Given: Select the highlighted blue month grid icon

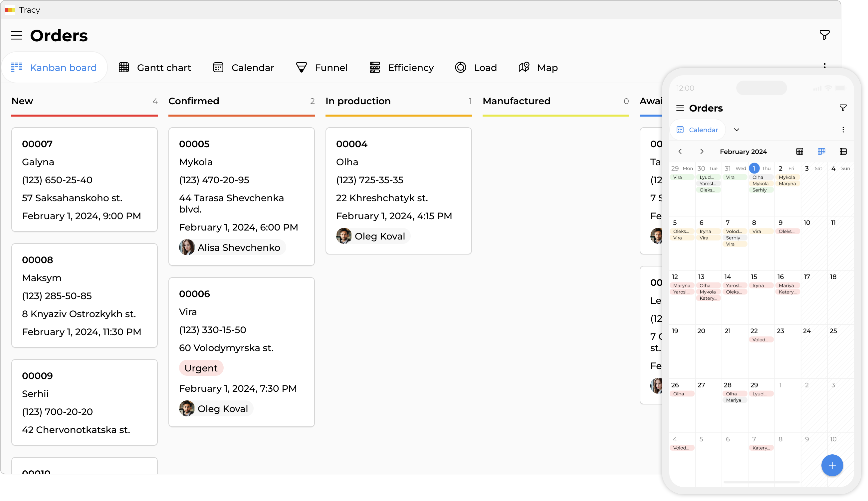Looking at the screenshot, I should (x=821, y=152).
